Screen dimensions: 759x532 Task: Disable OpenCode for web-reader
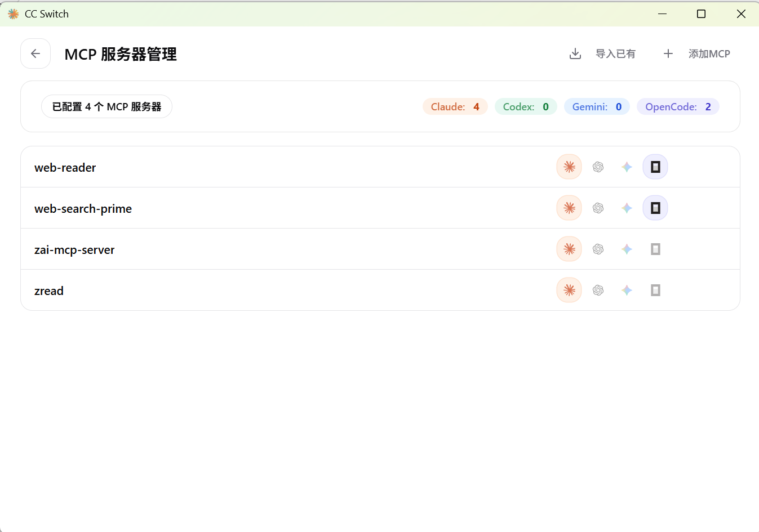click(x=655, y=167)
